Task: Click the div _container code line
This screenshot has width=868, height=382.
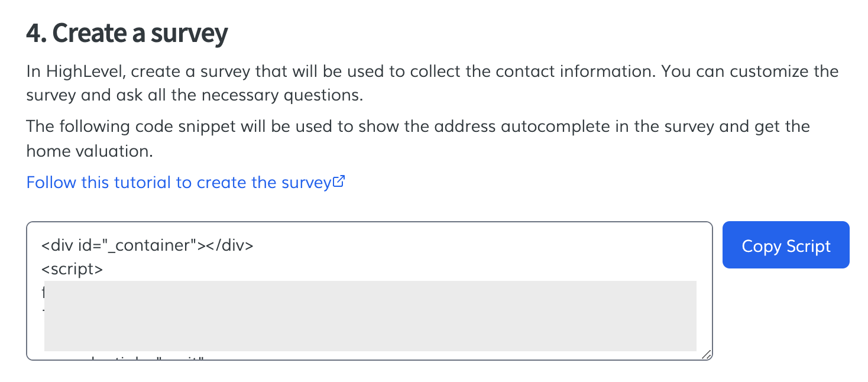Action: point(147,245)
